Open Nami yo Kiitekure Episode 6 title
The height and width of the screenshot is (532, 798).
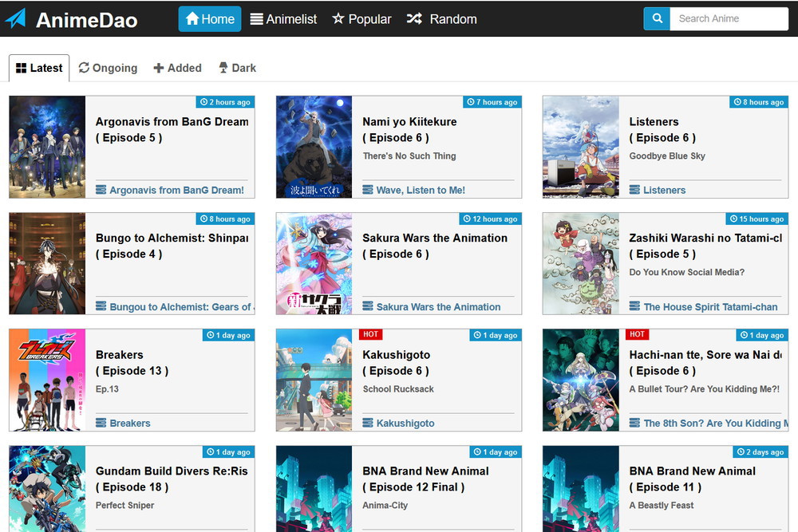(409, 130)
